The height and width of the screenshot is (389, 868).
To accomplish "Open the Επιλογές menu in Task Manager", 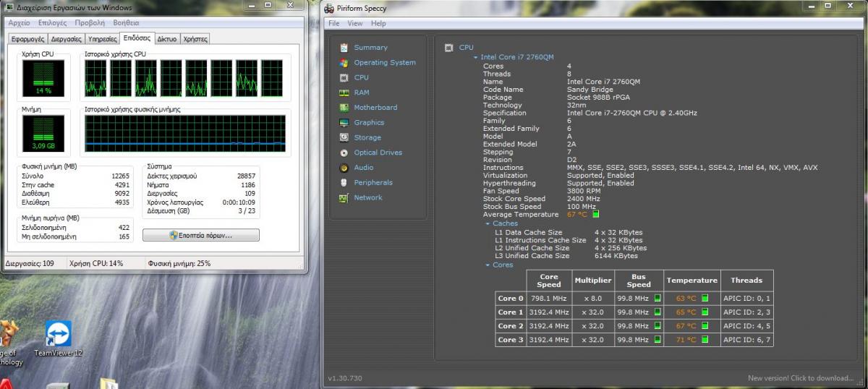I will [x=52, y=23].
